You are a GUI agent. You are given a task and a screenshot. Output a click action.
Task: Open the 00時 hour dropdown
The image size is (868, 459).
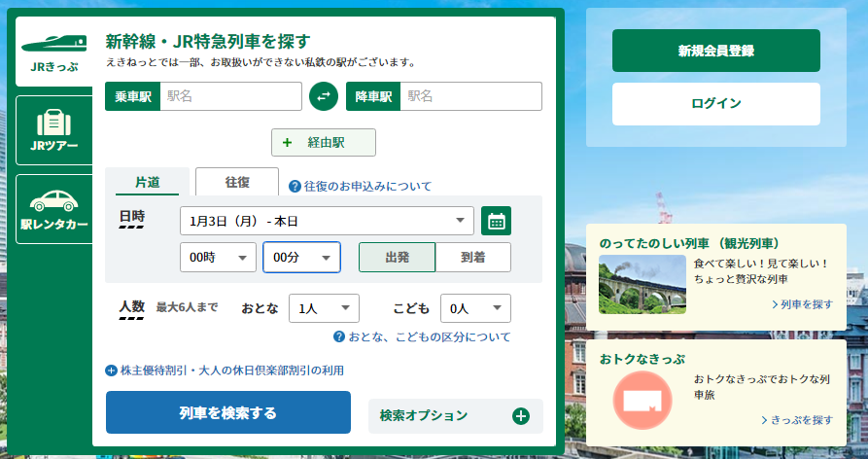tap(218, 258)
